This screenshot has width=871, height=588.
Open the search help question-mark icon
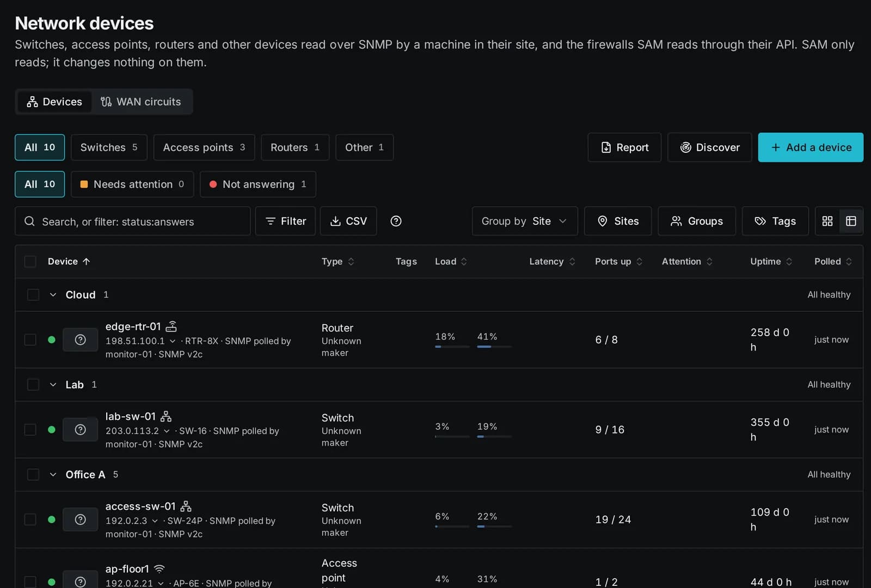point(396,221)
